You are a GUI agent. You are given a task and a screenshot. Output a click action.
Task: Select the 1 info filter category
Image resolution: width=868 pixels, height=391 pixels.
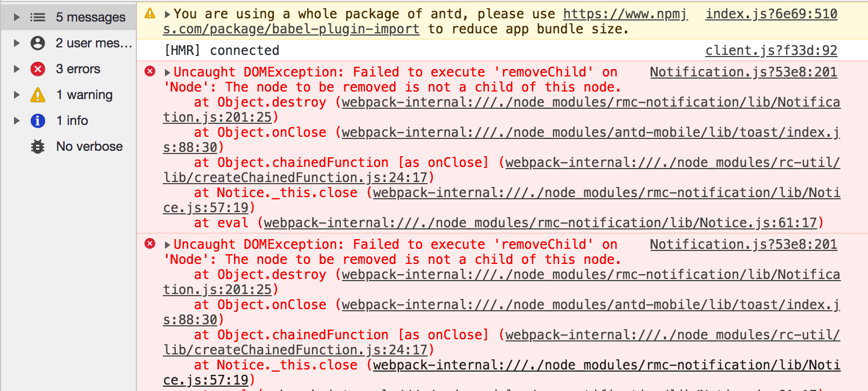pos(72,121)
